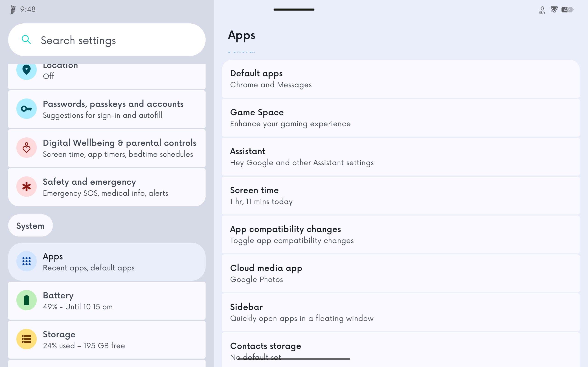
Task: Open App compatibility changes
Action: point(401,234)
